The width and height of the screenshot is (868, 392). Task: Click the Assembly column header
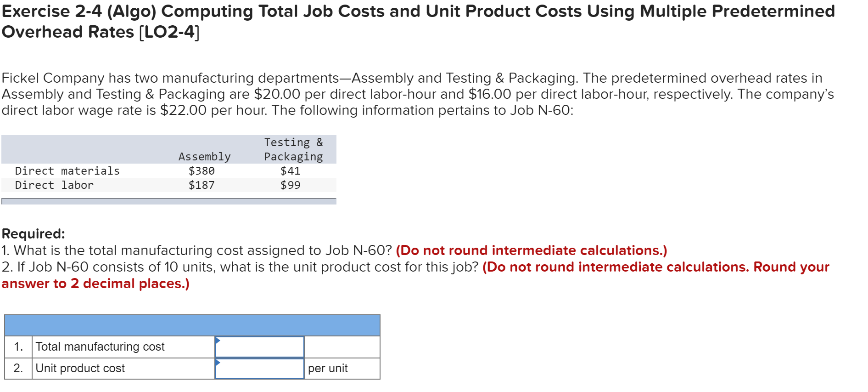[x=204, y=156]
